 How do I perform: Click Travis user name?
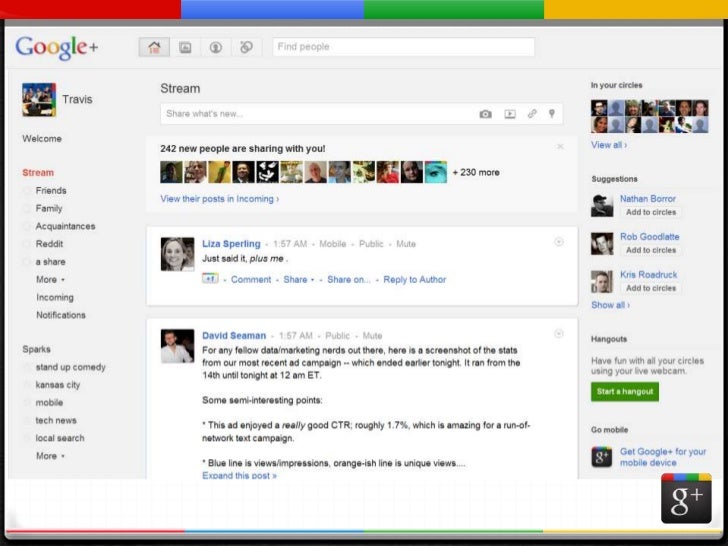coord(77,99)
